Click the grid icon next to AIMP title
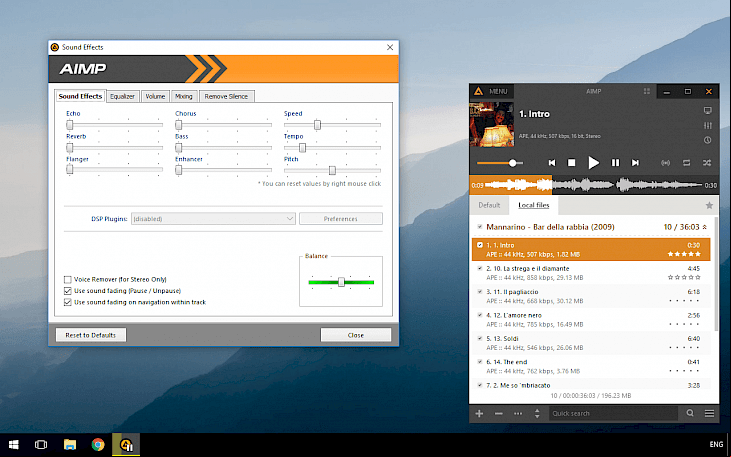The width and height of the screenshot is (731, 457). click(x=647, y=91)
